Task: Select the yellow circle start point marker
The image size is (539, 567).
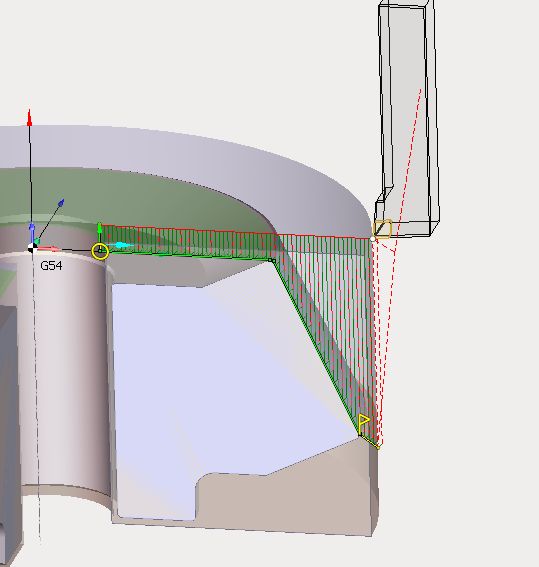Action: click(100, 251)
